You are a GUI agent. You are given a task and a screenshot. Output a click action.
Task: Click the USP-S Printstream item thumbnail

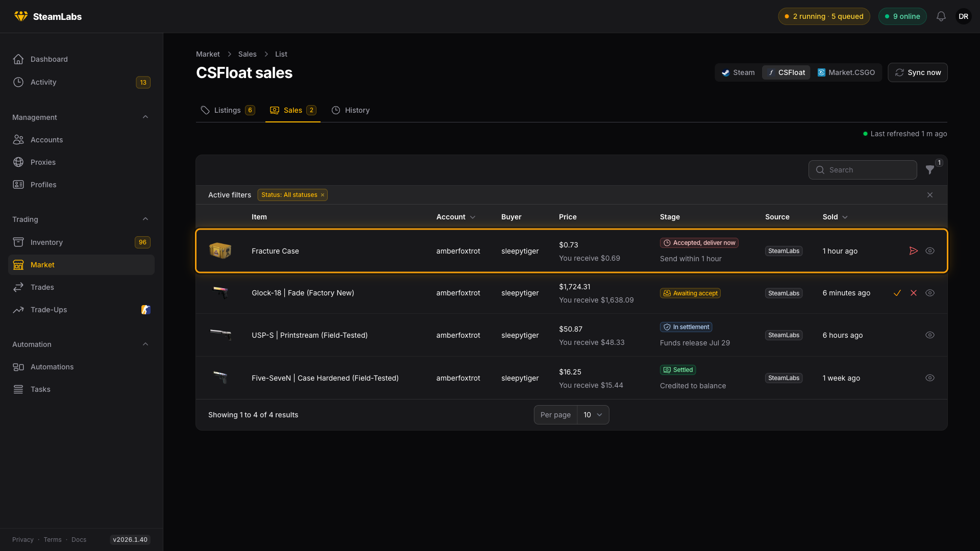point(220,335)
